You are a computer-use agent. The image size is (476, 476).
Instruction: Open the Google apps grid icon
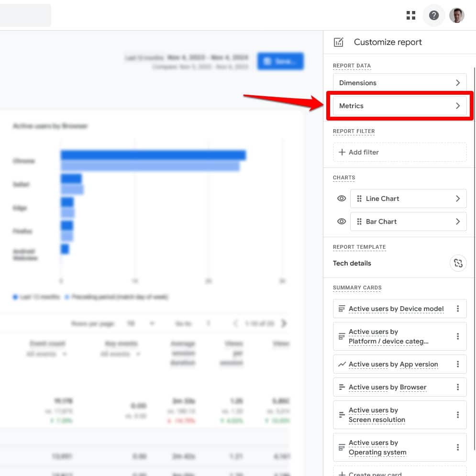pyautogui.click(x=411, y=15)
